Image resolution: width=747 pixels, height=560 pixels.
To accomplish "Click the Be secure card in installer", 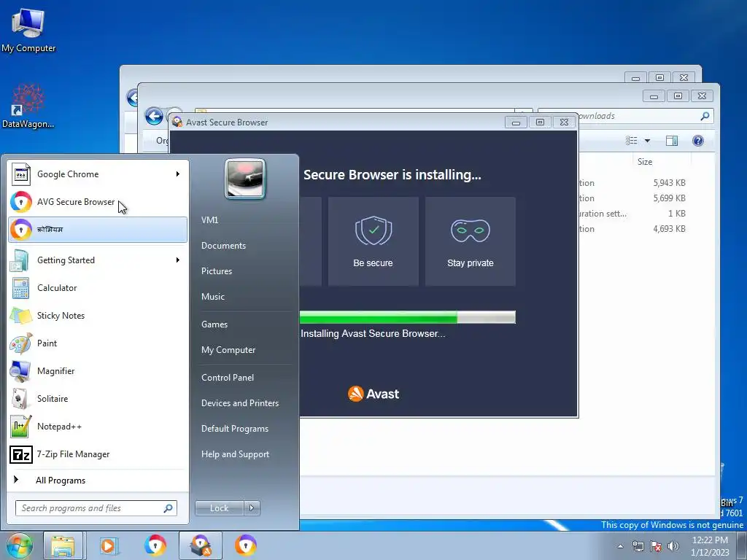I will point(373,241).
